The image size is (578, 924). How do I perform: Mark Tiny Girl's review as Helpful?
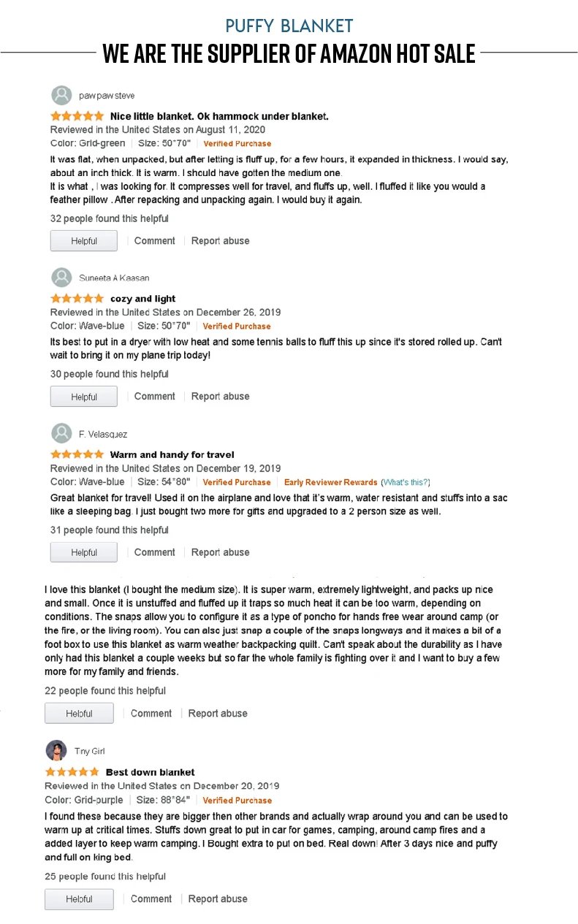(x=79, y=899)
